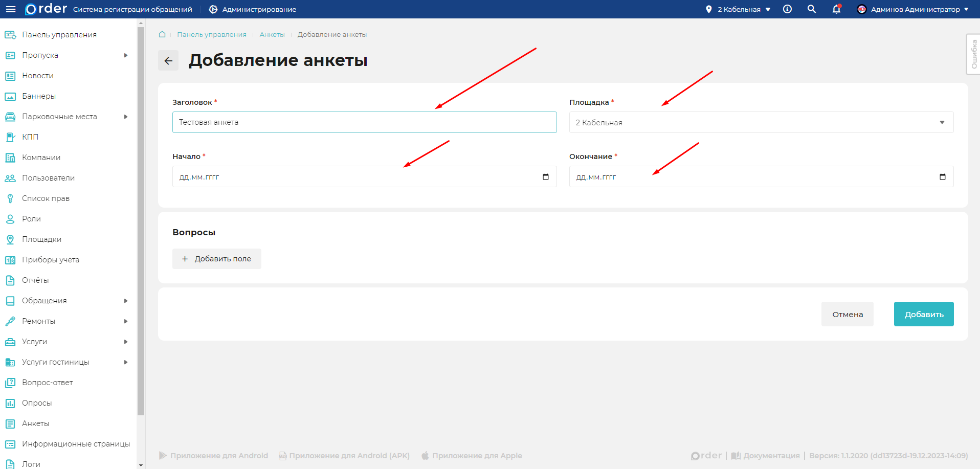Screen dimensions: 980x469
Task: Open calendar picker in Окончание field
Action: click(x=943, y=177)
